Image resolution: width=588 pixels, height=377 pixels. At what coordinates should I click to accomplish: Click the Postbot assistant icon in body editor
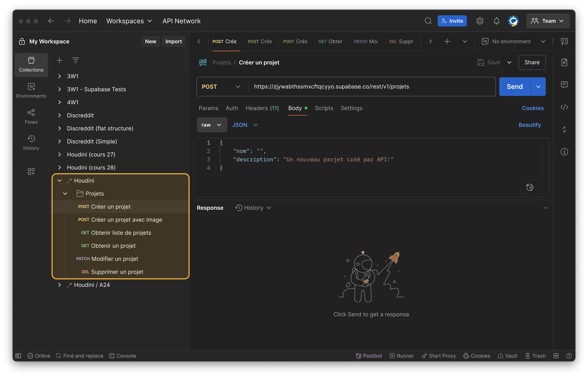(x=530, y=187)
